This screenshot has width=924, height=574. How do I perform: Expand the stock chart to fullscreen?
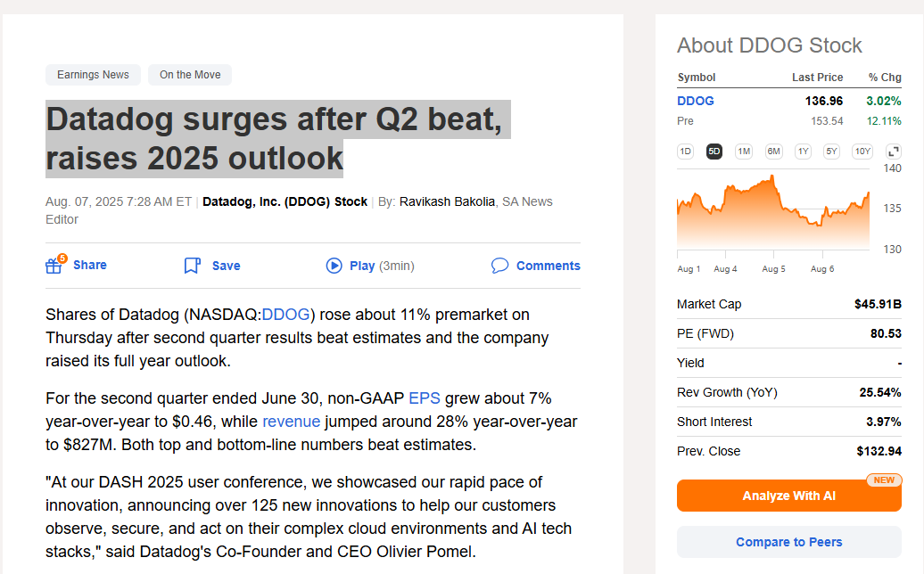tap(894, 152)
